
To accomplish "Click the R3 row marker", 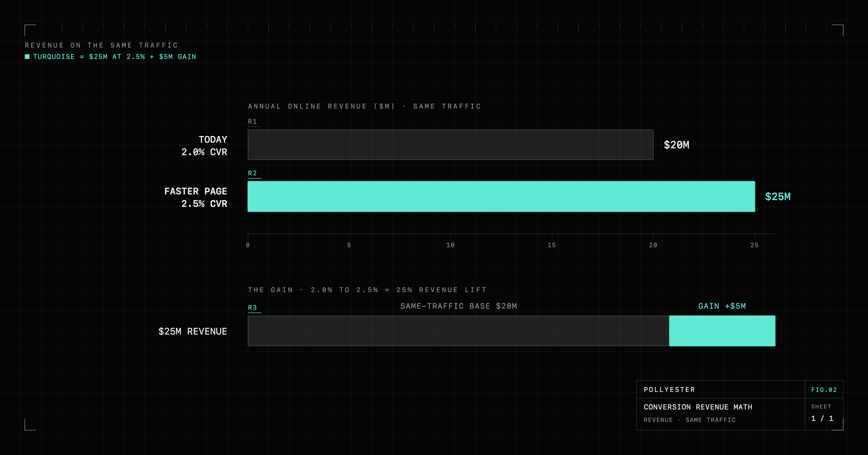I will [253, 308].
